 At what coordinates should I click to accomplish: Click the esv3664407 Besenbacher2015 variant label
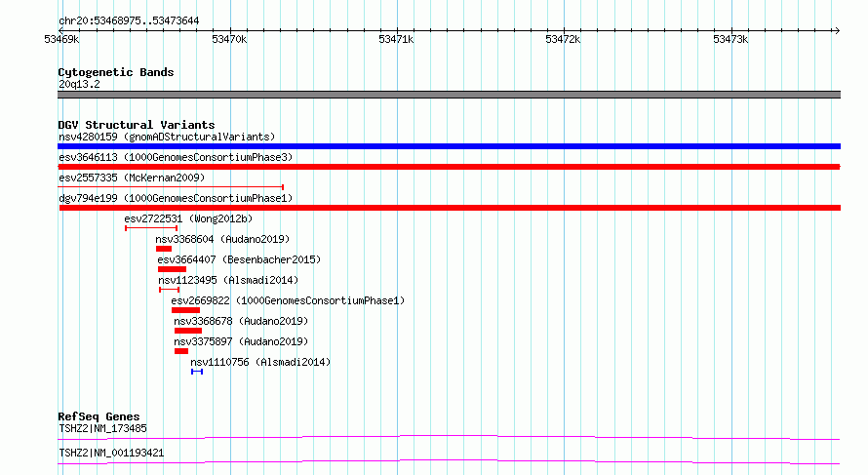pos(239,259)
